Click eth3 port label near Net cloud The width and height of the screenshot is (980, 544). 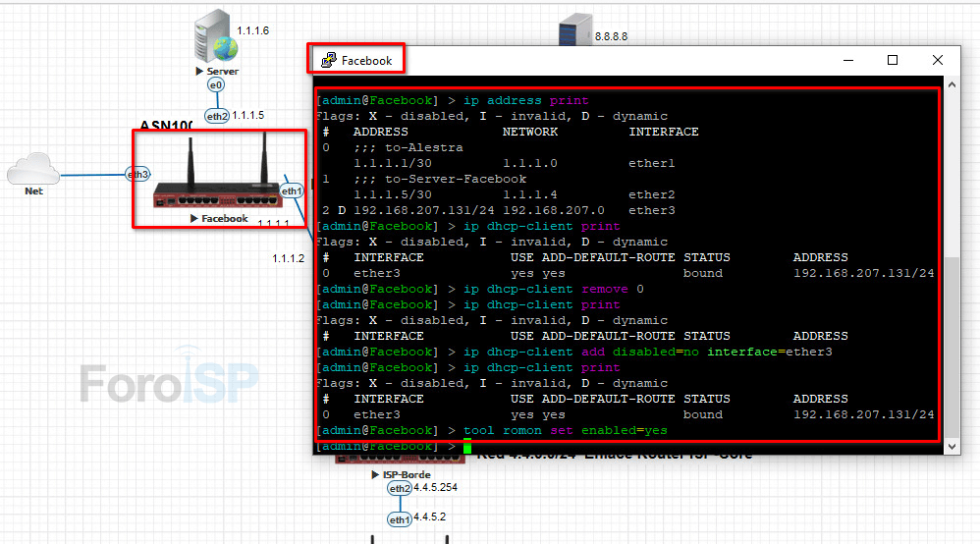pyautogui.click(x=138, y=175)
